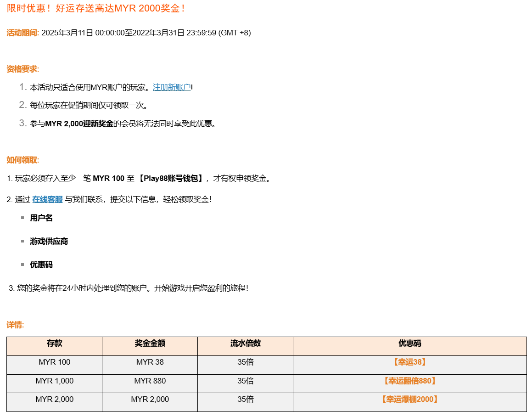This screenshot has width=532, height=417.
Task: Click the 如何领取 section heading
Action: (x=22, y=160)
